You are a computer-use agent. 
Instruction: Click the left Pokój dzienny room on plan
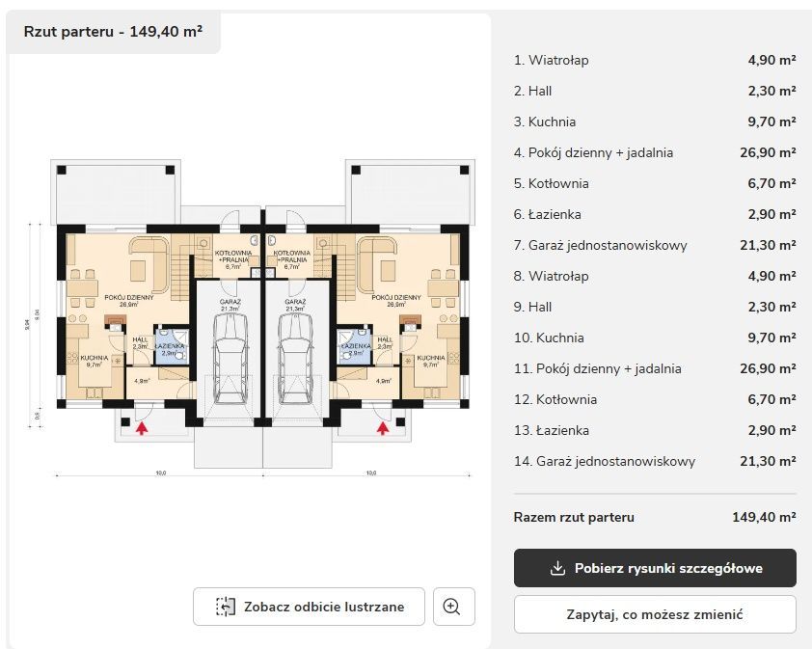[128, 299]
